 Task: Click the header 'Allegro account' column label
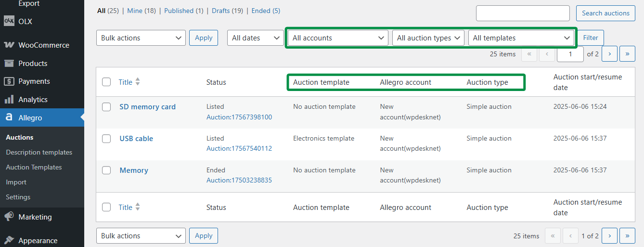[405, 82]
